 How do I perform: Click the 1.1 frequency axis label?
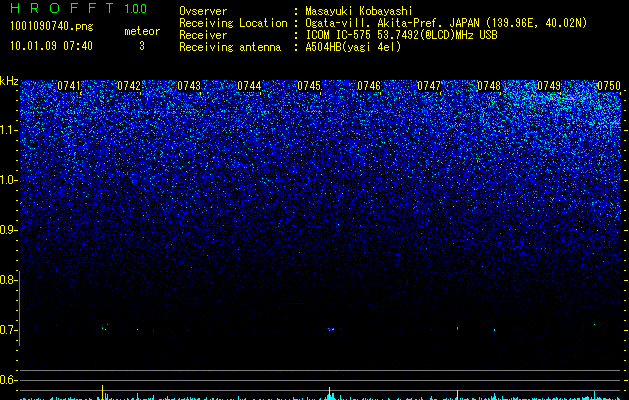pyautogui.click(x=8, y=130)
